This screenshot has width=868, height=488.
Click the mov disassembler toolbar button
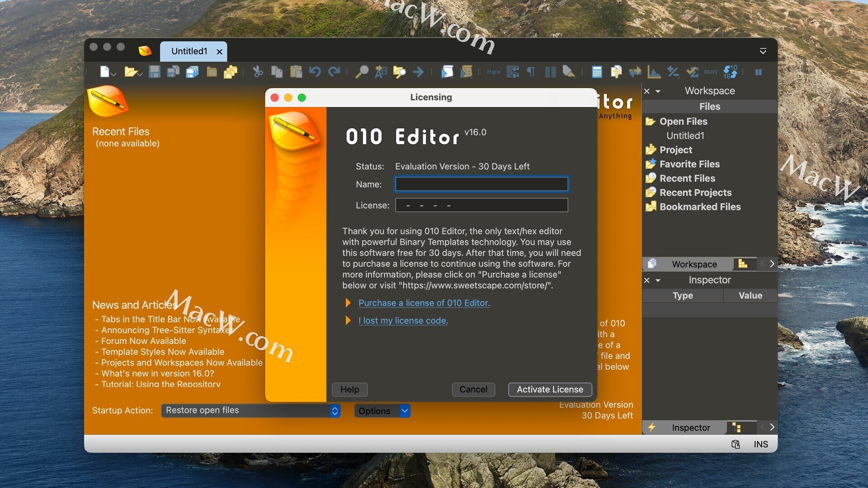click(711, 72)
